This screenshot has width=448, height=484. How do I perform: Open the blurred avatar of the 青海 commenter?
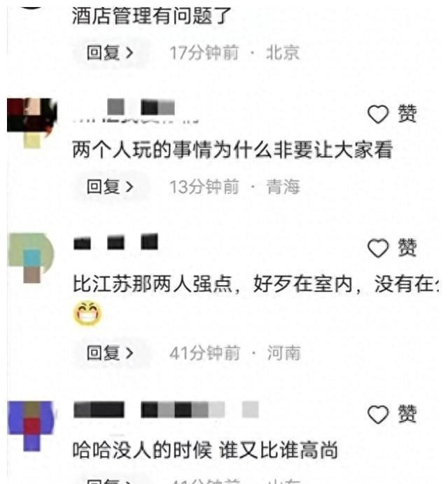31,123
